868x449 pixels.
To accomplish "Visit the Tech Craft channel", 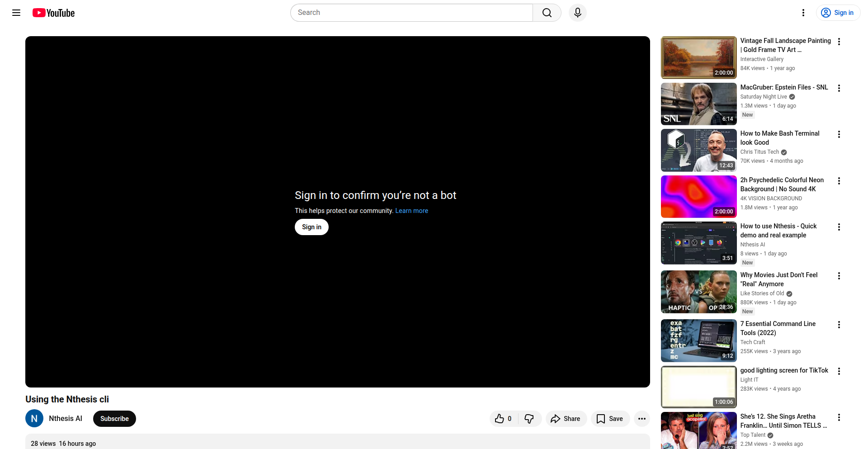I will click(753, 342).
